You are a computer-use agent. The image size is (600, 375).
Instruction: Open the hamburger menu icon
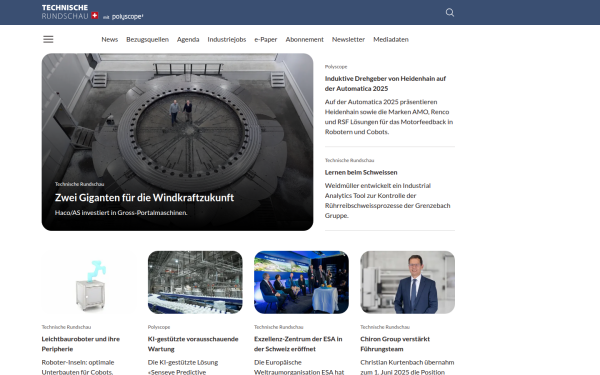point(48,39)
